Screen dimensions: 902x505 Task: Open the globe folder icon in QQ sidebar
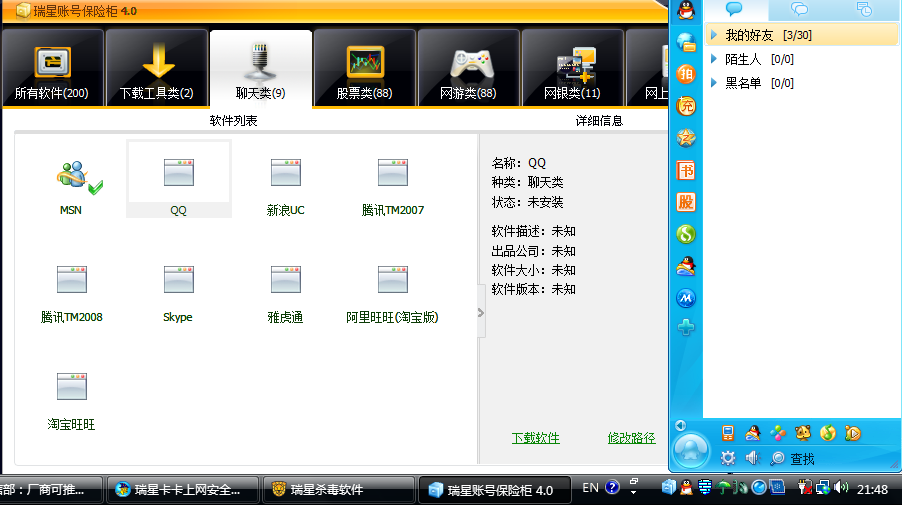pos(686,43)
